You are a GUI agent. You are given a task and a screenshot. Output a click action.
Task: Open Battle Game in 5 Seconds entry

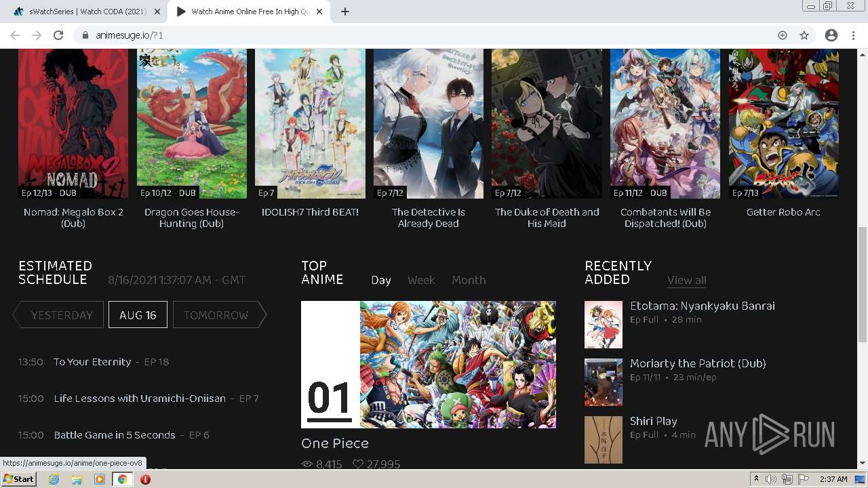(132, 435)
